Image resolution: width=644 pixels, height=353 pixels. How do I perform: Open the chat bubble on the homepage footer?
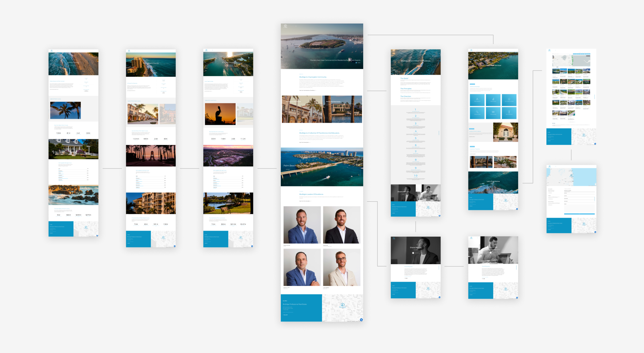pos(361,320)
